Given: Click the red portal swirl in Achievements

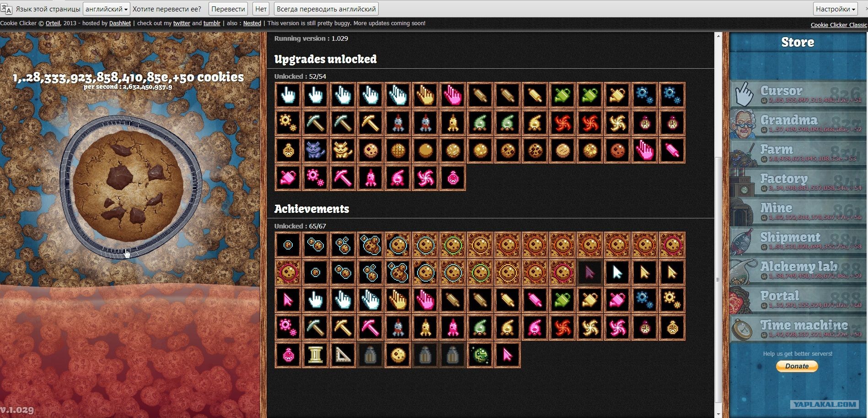Looking at the screenshot, I should point(563,327).
